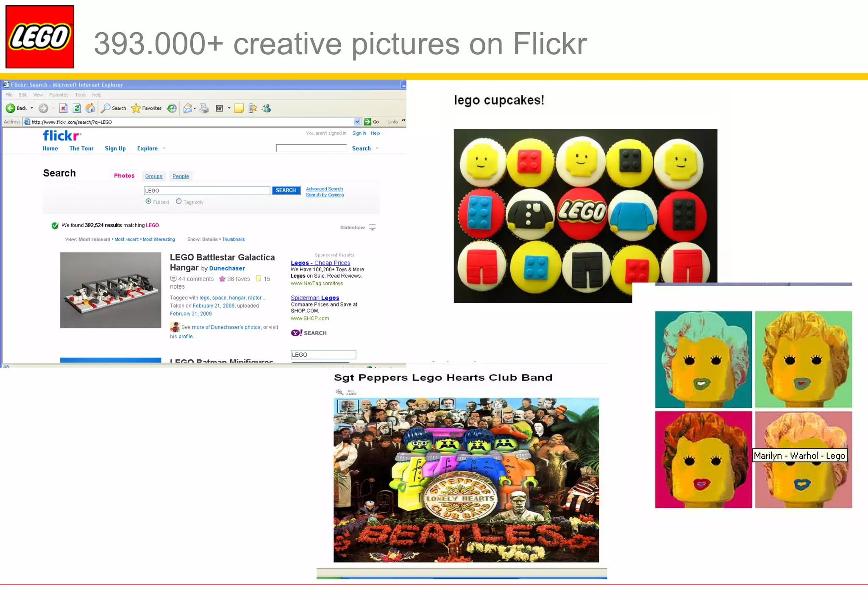
Task: Click the Yahoo Search logo
Action: point(309,333)
